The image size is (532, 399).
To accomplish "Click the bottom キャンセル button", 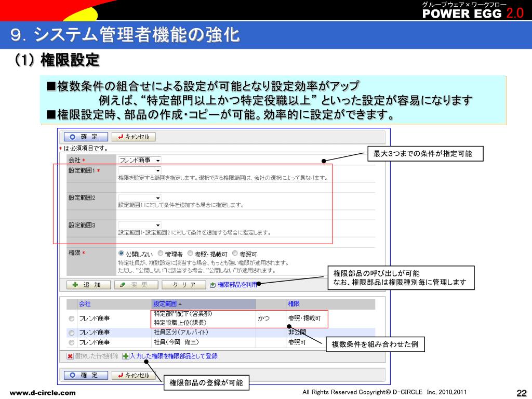I will 134,375.
